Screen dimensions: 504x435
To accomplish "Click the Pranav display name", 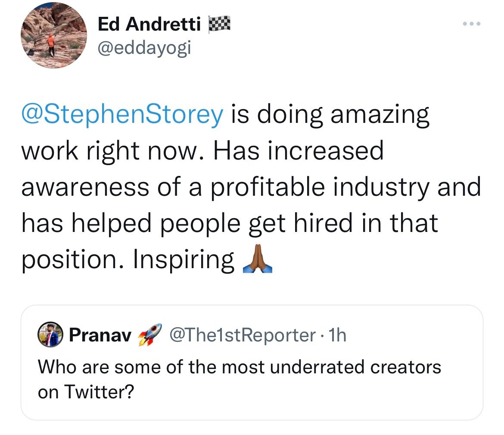I will (100, 335).
